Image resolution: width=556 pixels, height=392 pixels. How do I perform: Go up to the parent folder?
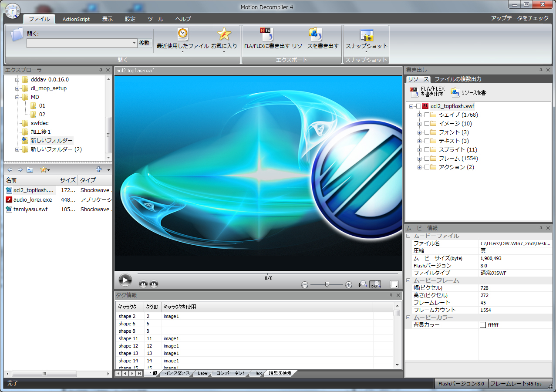tap(30, 169)
